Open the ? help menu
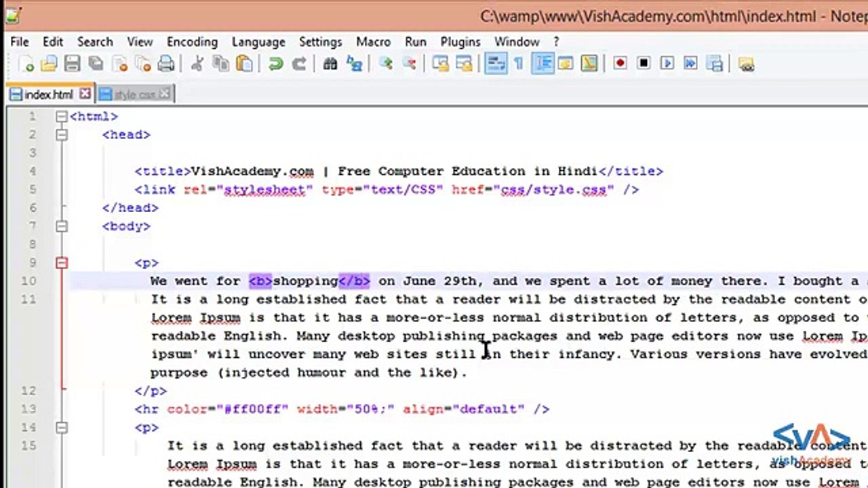The height and width of the screenshot is (488, 868). pyautogui.click(x=556, y=42)
